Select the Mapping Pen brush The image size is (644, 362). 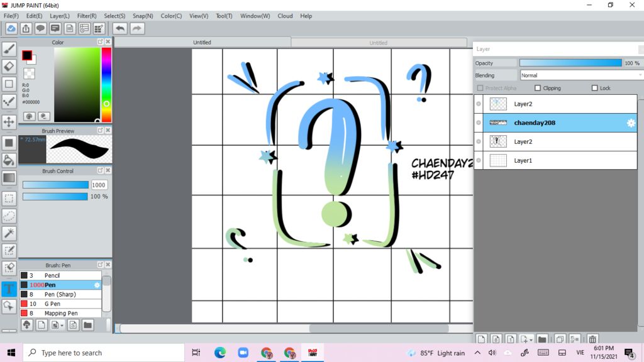click(x=60, y=313)
